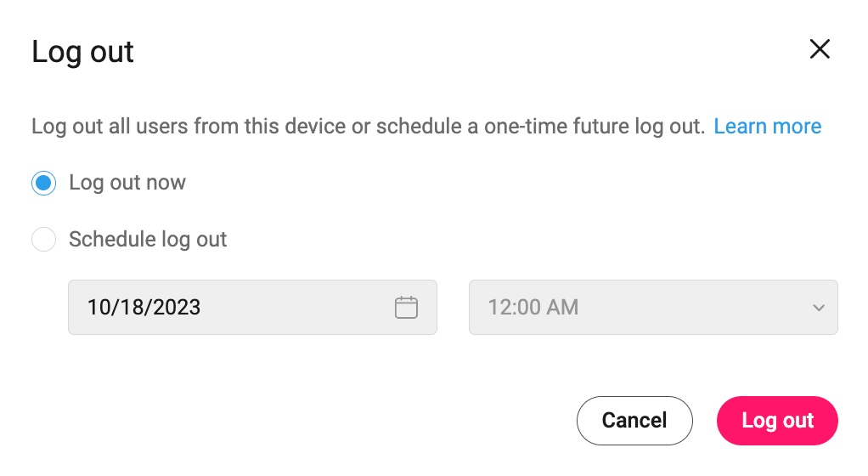Click the "Schedule log out" label text

coord(148,240)
